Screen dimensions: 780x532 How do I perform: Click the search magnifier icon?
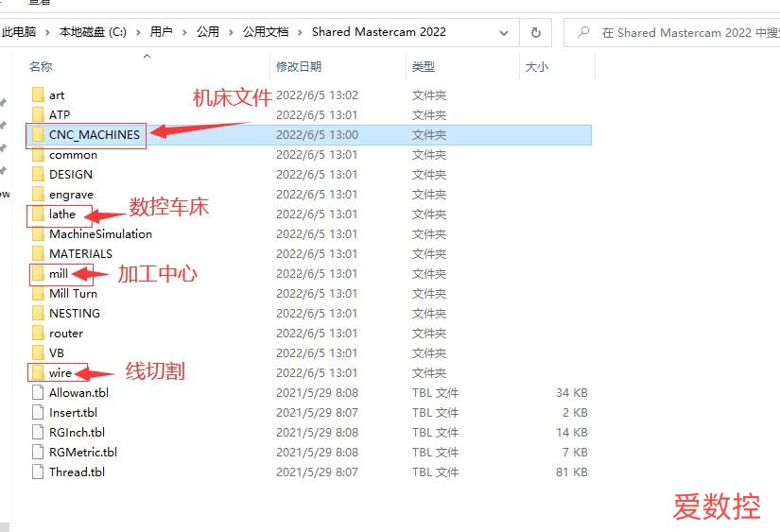(583, 32)
